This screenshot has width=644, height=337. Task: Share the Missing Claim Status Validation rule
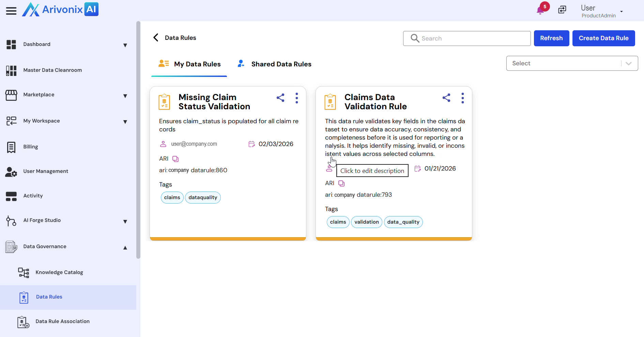[x=280, y=98]
